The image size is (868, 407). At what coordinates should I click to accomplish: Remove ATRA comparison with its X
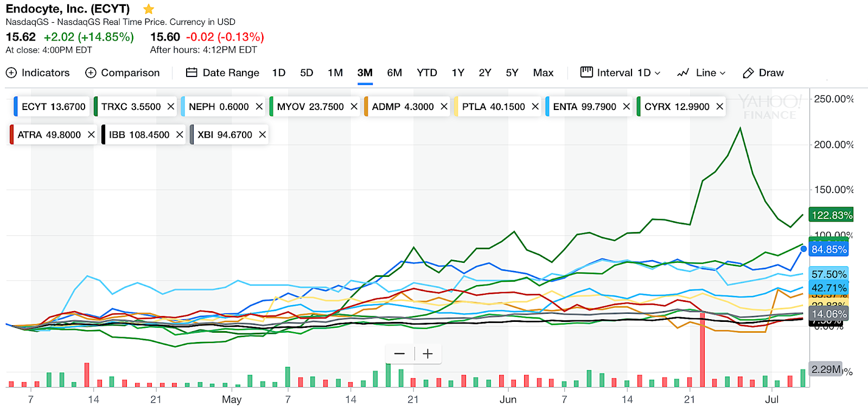tap(91, 134)
